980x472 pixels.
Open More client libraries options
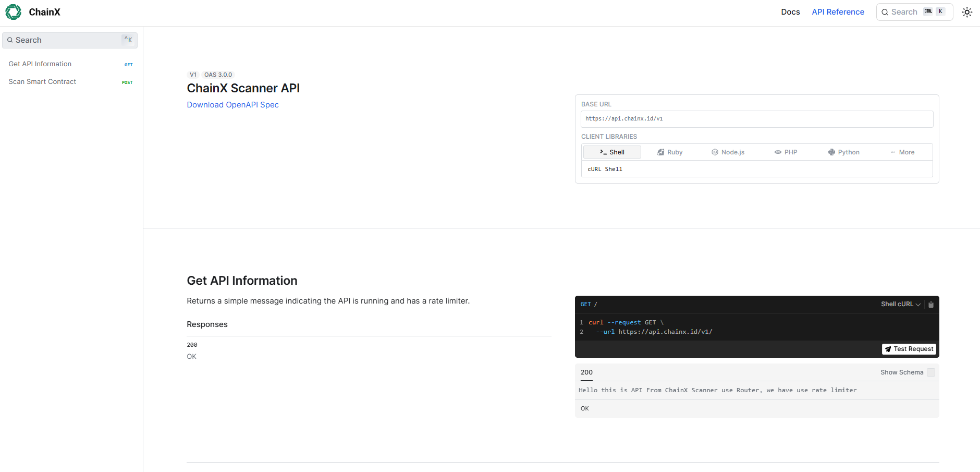click(x=902, y=152)
